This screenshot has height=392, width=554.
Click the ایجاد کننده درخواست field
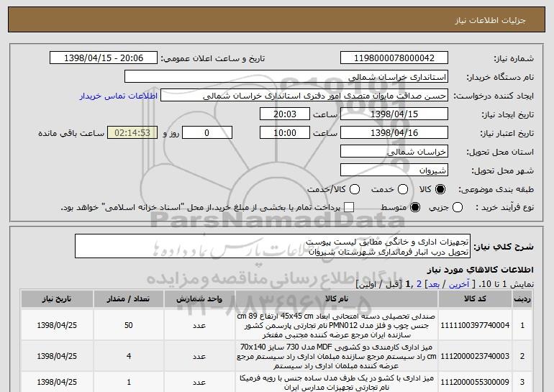(x=304, y=96)
